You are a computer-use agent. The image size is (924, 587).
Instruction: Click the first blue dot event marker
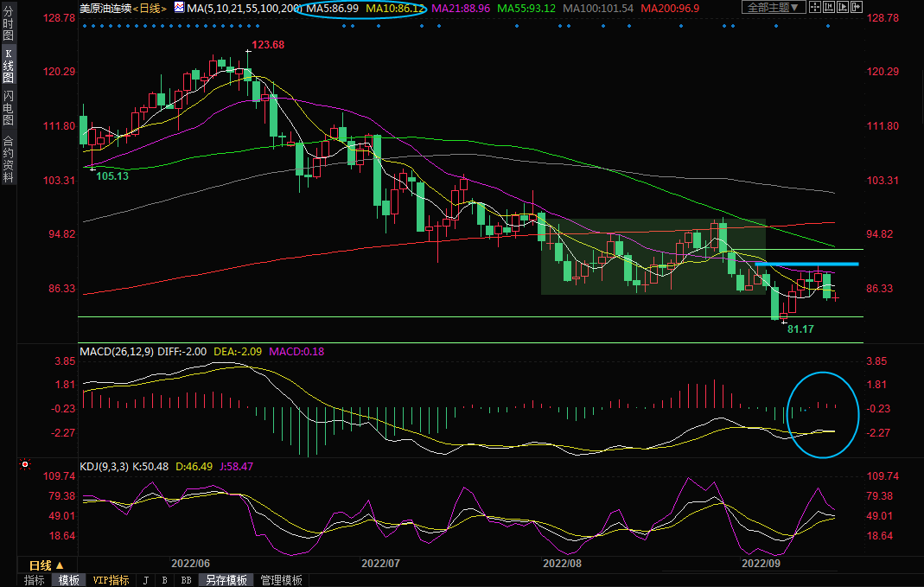[x=84, y=26]
